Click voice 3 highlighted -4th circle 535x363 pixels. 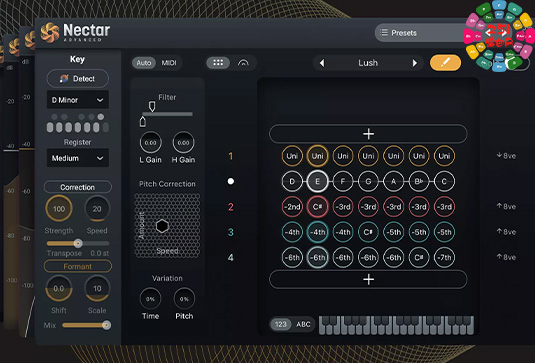click(x=317, y=232)
